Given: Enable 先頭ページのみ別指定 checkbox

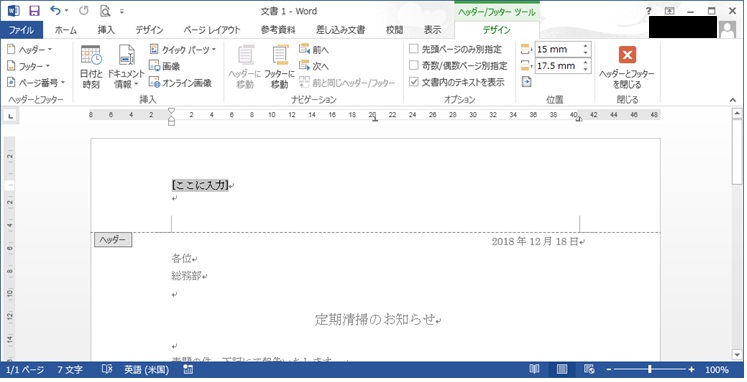Looking at the screenshot, I should click(414, 49).
